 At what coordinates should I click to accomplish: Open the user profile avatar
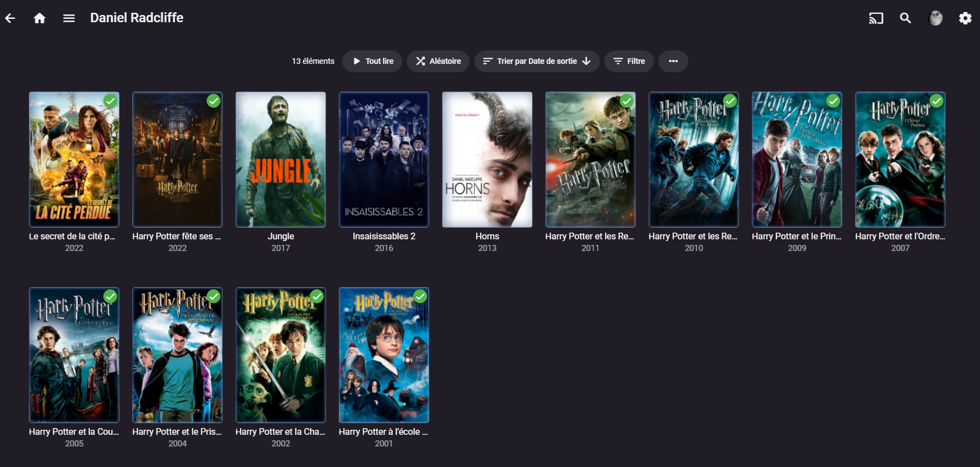pos(936,18)
